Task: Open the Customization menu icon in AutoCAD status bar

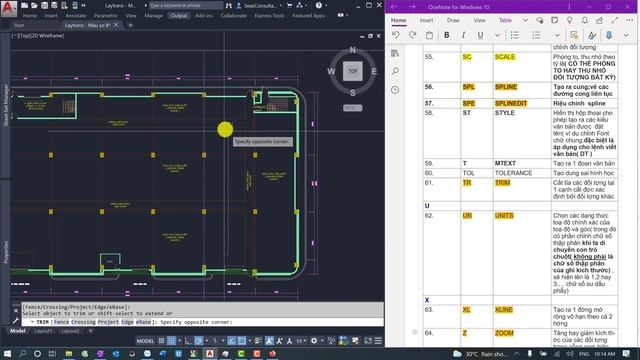Action: click(x=378, y=340)
